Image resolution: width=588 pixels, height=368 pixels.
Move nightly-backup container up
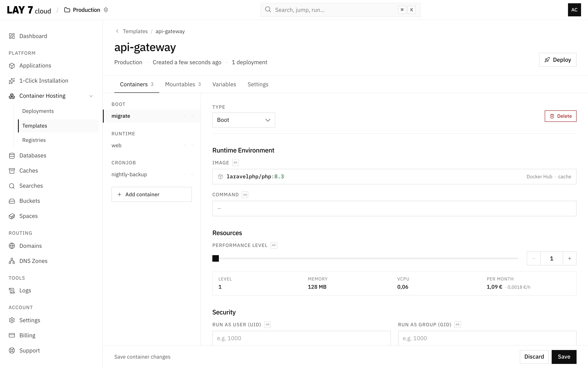185,174
